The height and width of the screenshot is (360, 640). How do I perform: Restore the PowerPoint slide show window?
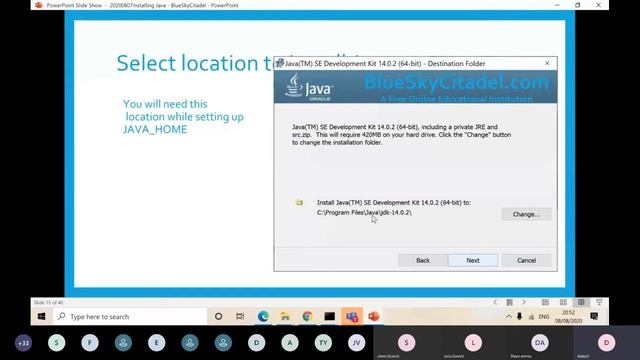(578, 5)
